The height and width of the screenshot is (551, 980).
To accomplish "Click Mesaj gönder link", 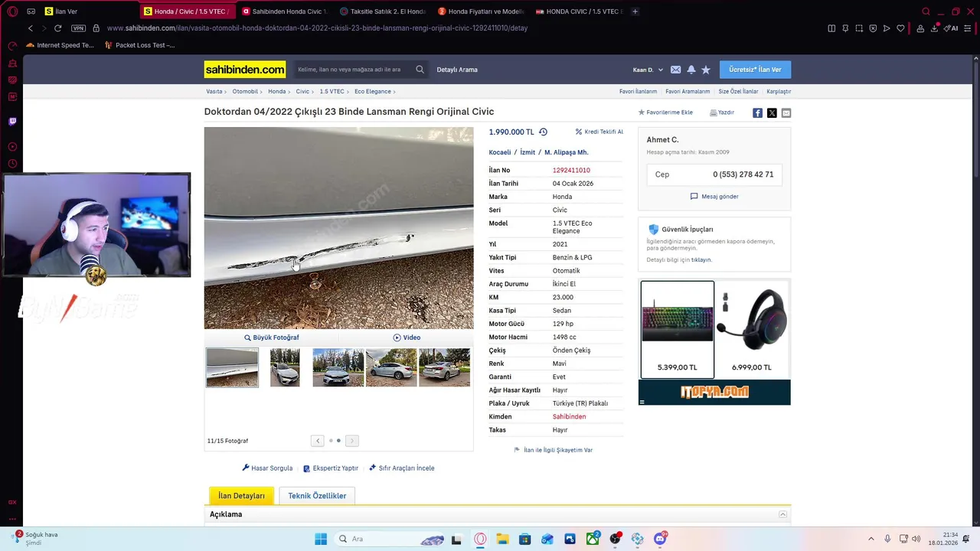I will [714, 197].
